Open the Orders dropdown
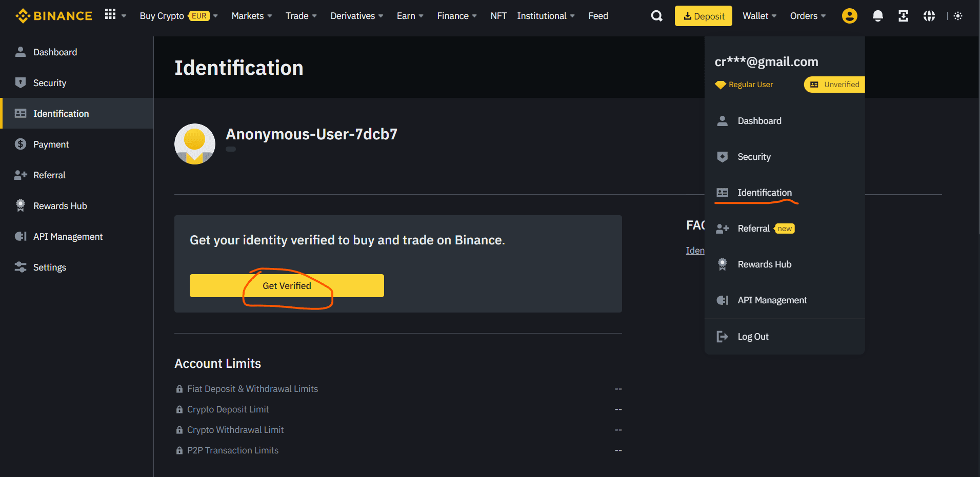Image resolution: width=980 pixels, height=477 pixels. 808,16
